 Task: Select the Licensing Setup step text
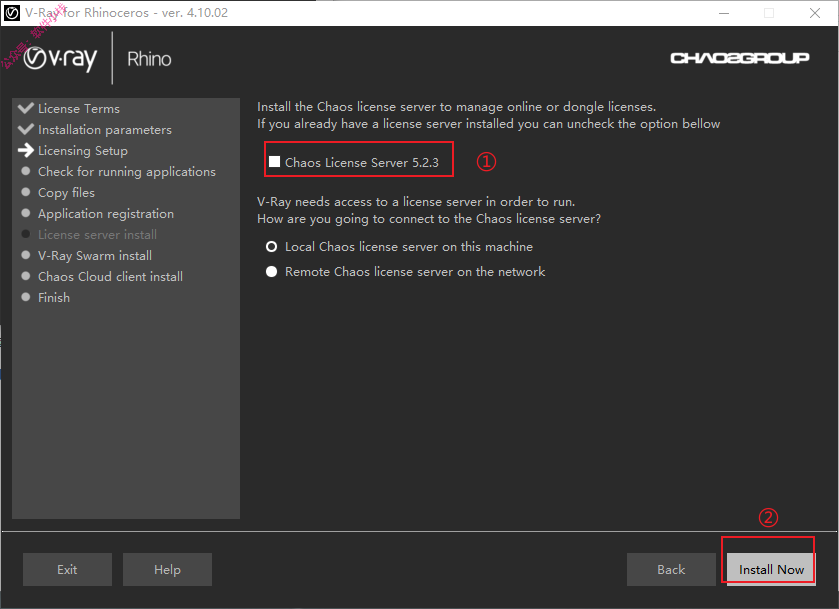[x=83, y=151]
